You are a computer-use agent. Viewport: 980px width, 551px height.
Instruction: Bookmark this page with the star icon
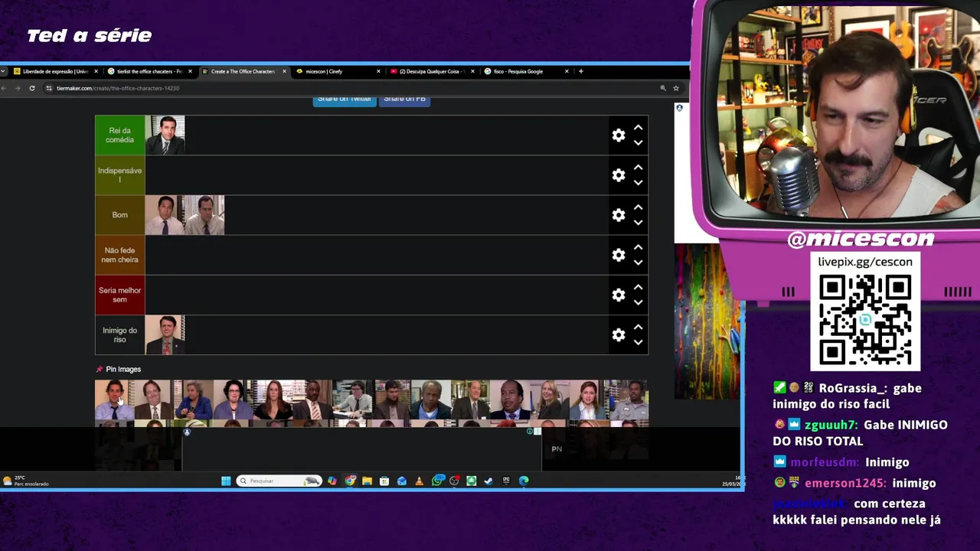(x=676, y=88)
